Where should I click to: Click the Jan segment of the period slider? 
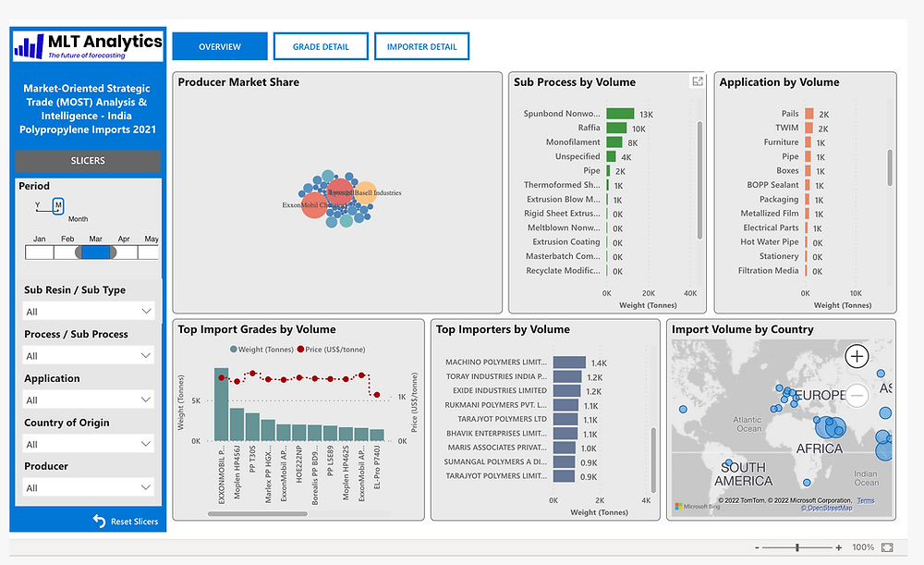click(x=40, y=252)
